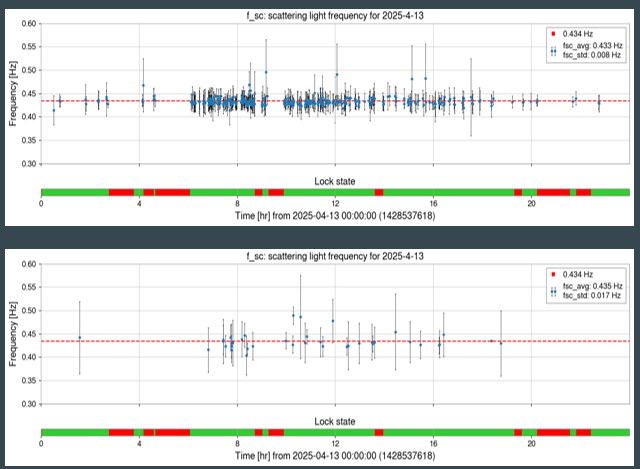Click the '20' hour tick label below the lower lock state bar

(x=531, y=444)
